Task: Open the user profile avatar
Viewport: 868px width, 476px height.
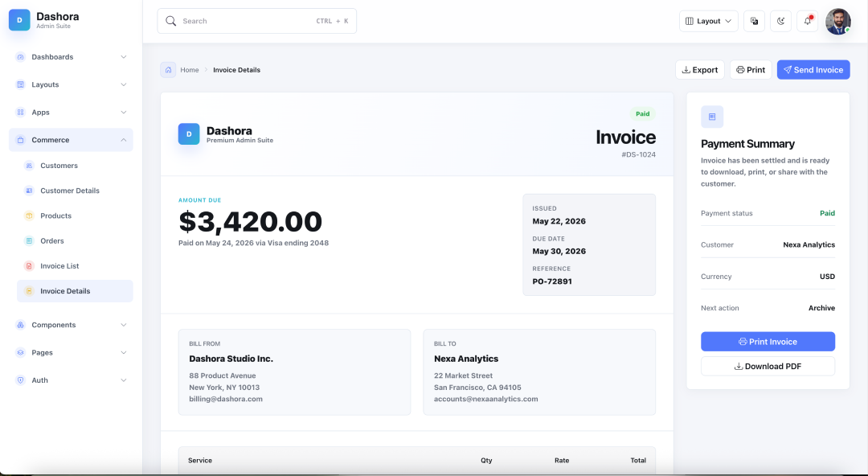Action: (838, 21)
